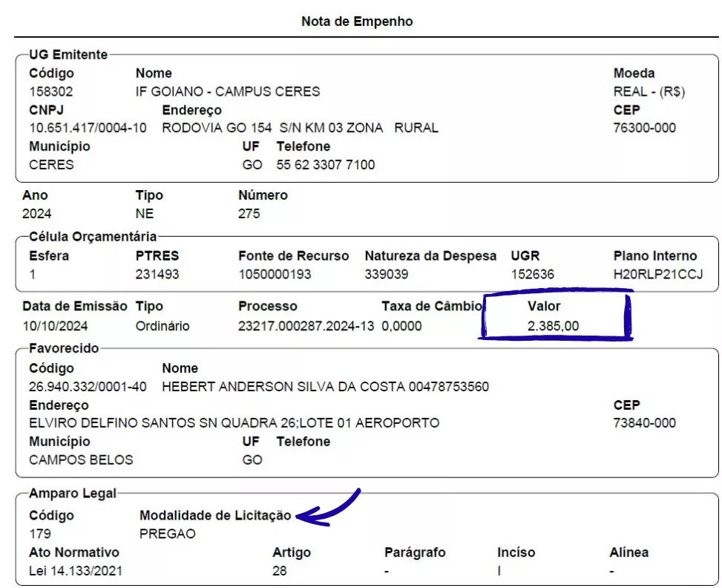The height and width of the screenshot is (588, 722).
Task: Click Natureza da Despesa value 339039
Action: click(x=387, y=274)
